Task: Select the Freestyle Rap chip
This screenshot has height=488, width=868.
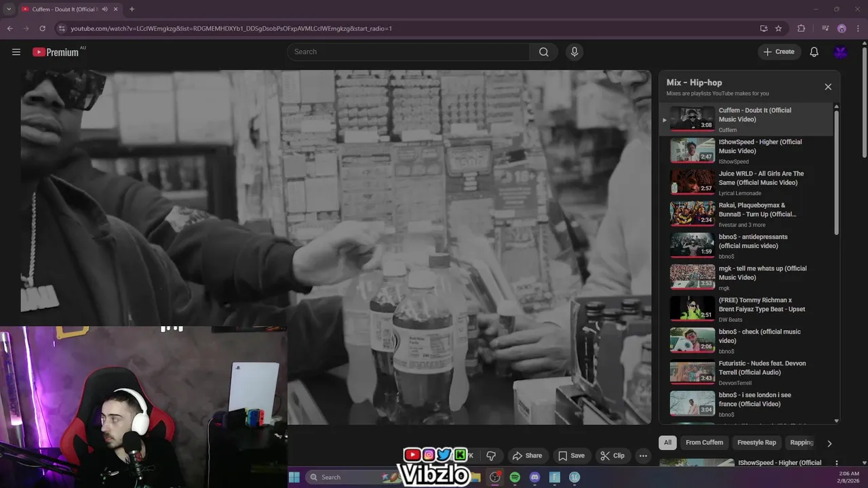Action: click(x=757, y=443)
